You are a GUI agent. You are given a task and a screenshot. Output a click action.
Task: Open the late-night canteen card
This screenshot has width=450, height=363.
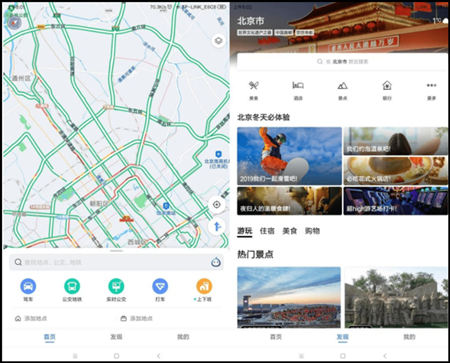(x=289, y=201)
